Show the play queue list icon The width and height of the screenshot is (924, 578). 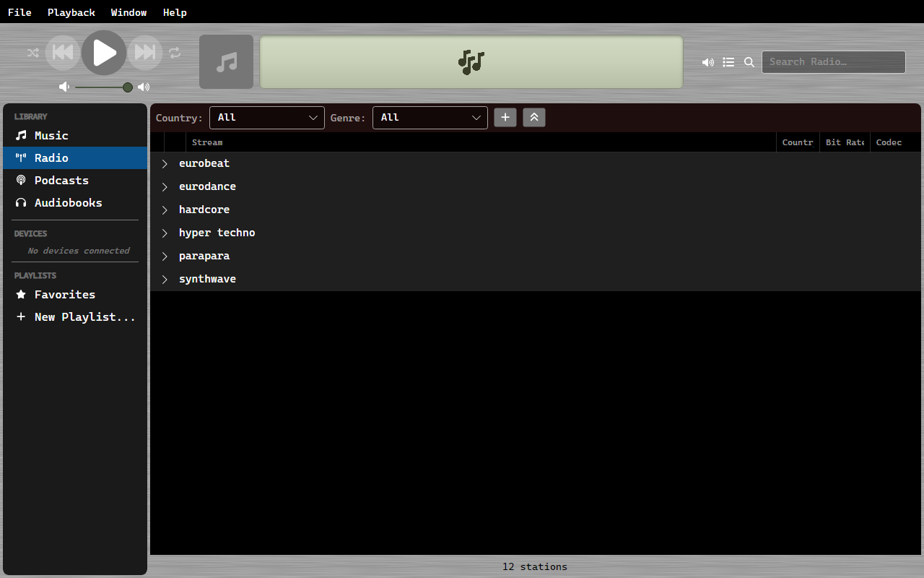(729, 62)
